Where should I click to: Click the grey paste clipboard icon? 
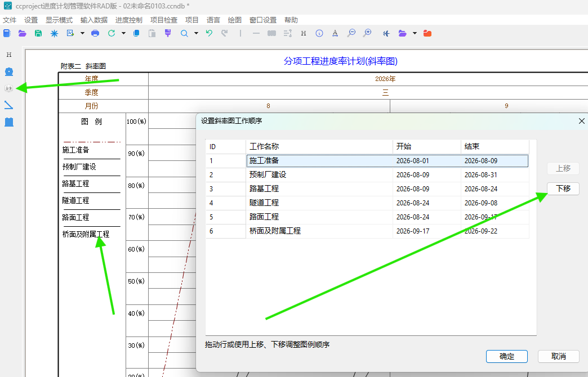[152, 33]
